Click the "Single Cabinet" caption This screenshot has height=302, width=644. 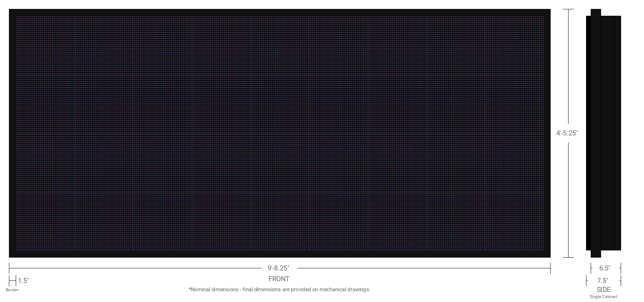pos(603,297)
